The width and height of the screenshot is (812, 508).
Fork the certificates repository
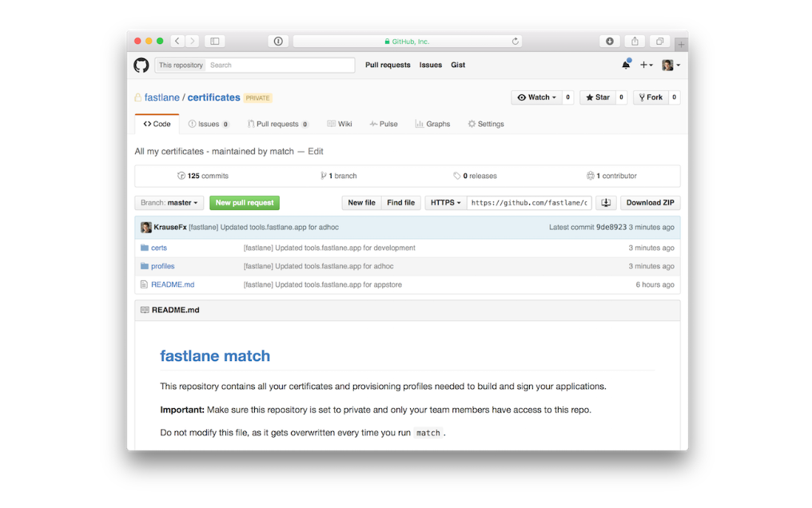[651, 97]
